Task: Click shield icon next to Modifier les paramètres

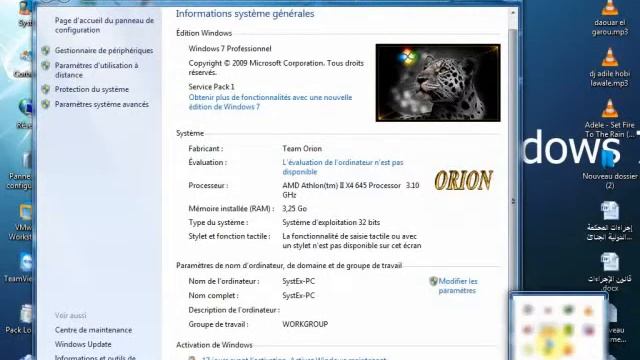Action: (433, 281)
